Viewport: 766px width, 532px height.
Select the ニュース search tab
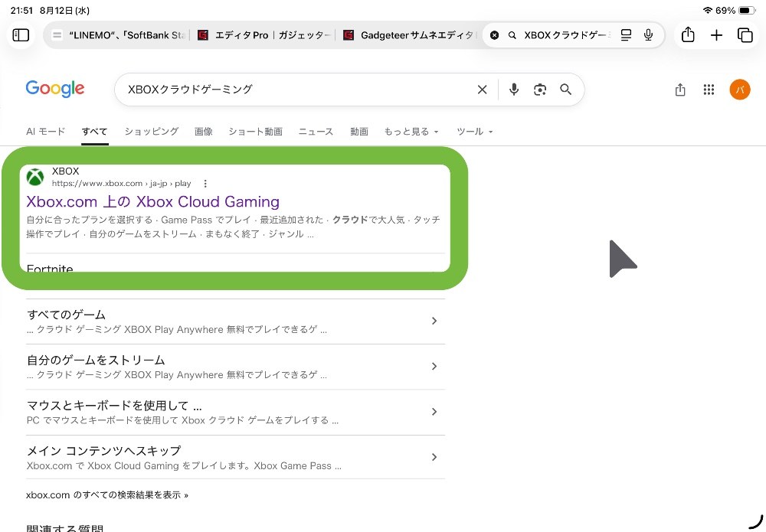(316, 132)
